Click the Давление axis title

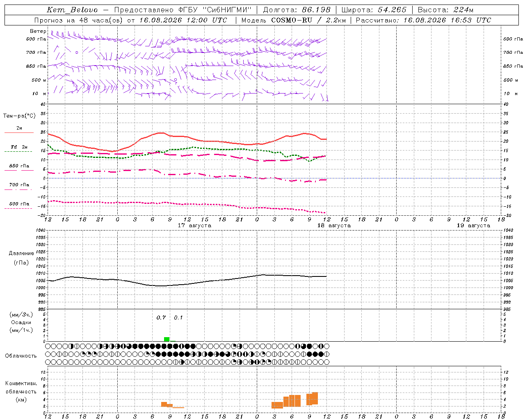(x=21, y=253)
